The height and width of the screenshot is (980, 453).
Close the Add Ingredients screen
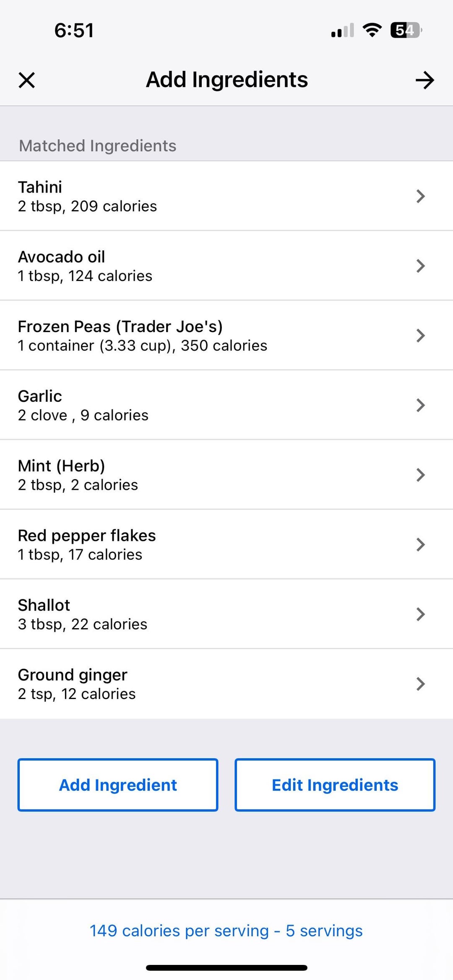click(x=27, y=80)
